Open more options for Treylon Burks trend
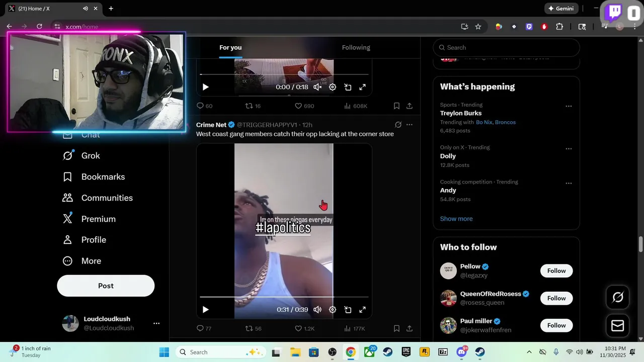 pyautogui.click(x=569, y=106)
